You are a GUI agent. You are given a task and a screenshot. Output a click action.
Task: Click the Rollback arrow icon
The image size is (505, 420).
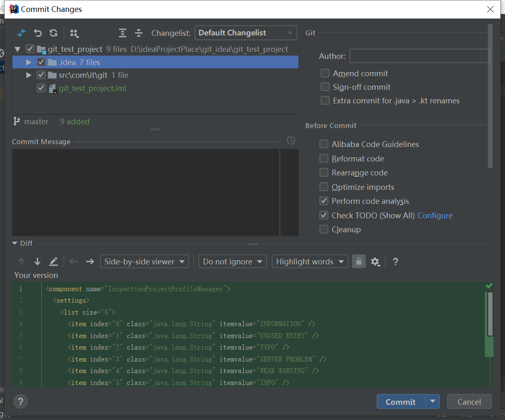(x=38, y=33)
